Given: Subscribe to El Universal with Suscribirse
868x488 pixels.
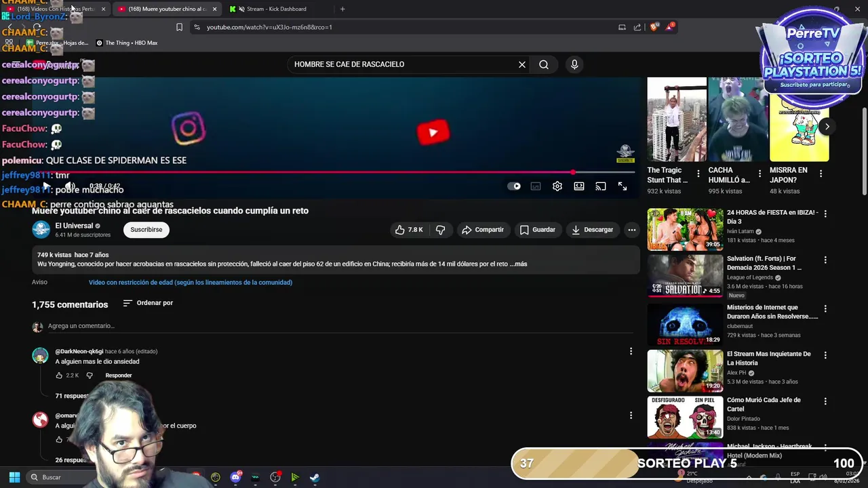Looking at the screenshot, I should pyautogui.click(x=146, y=230).
